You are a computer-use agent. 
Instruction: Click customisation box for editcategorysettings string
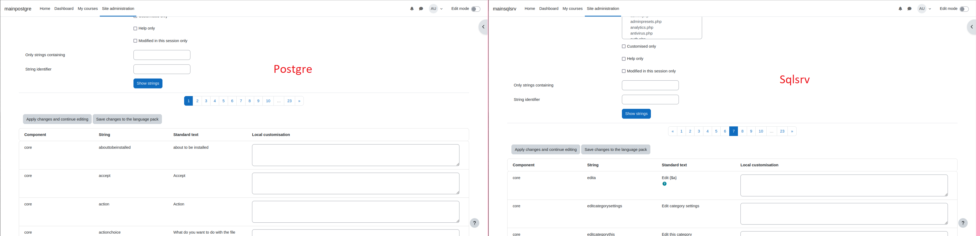844,214
